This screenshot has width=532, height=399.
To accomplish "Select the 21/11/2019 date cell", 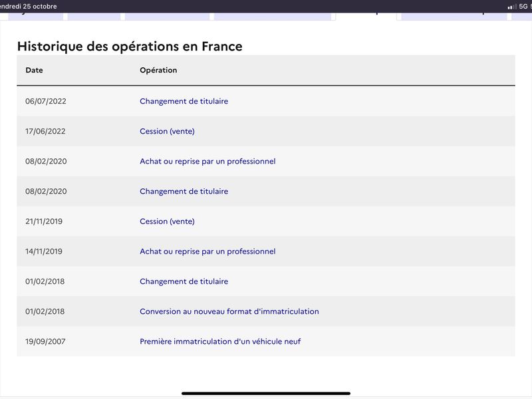I will point(44,221).
